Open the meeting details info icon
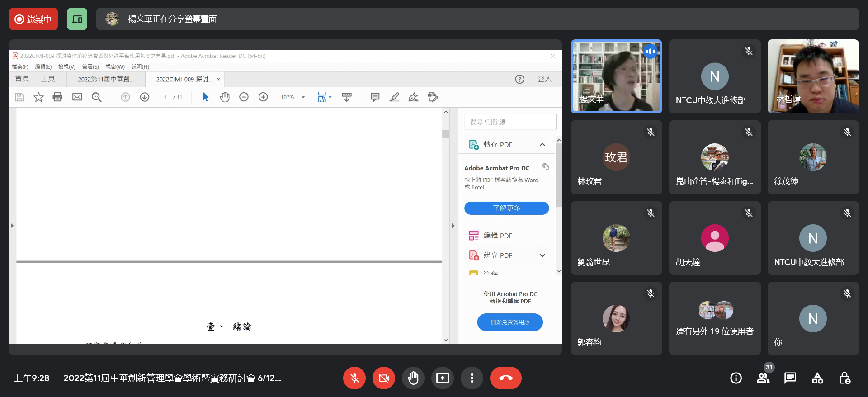 (736, 378)
